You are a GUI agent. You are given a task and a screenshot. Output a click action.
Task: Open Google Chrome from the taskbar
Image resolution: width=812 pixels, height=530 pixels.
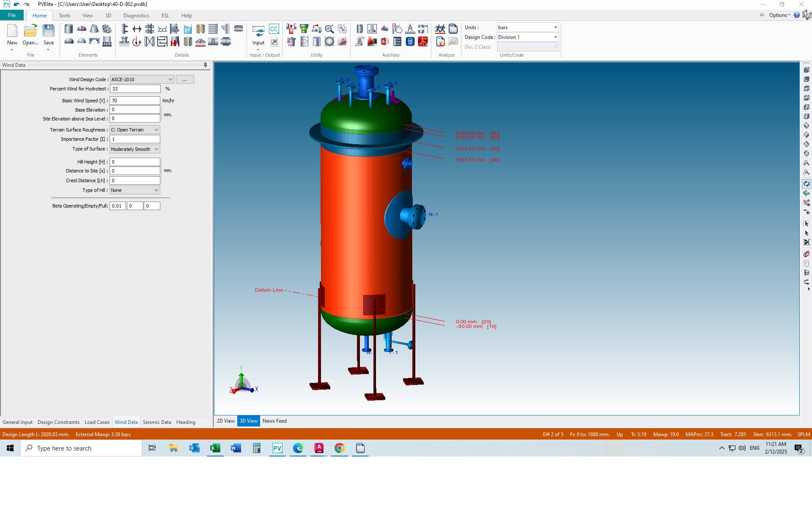pyautogui.click(x=340, y=448)
